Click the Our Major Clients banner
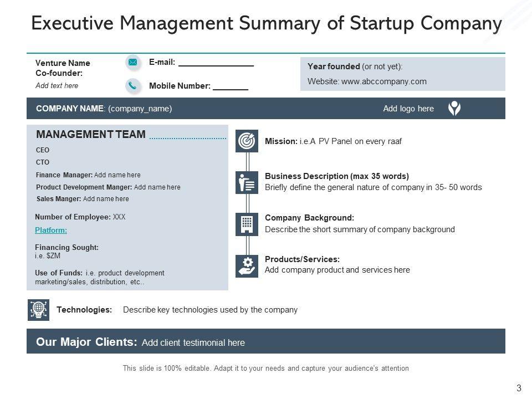This screenshot has width=532, height=399. tap(266, 342)
